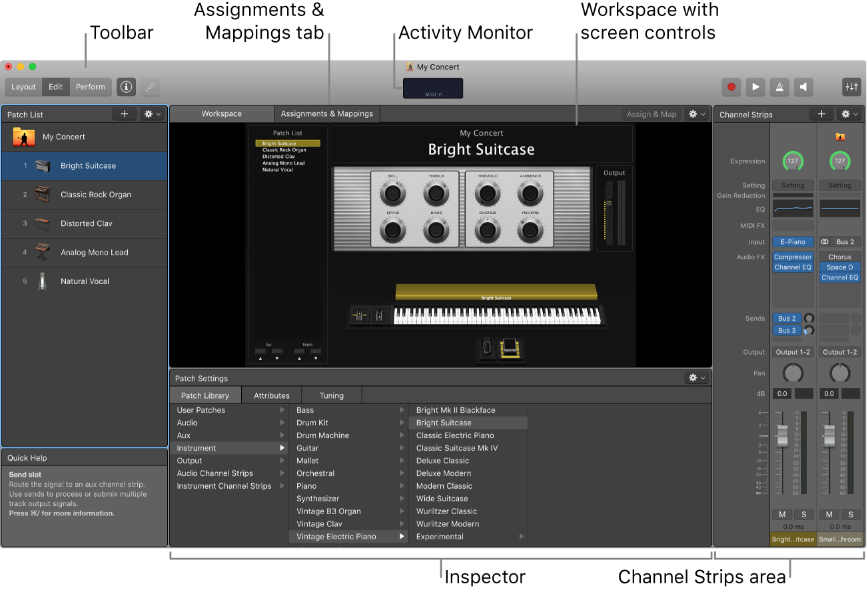Click the info inspector icon
Image resolution: width=868 pixels, height=592 pixels.
(127, 87)
